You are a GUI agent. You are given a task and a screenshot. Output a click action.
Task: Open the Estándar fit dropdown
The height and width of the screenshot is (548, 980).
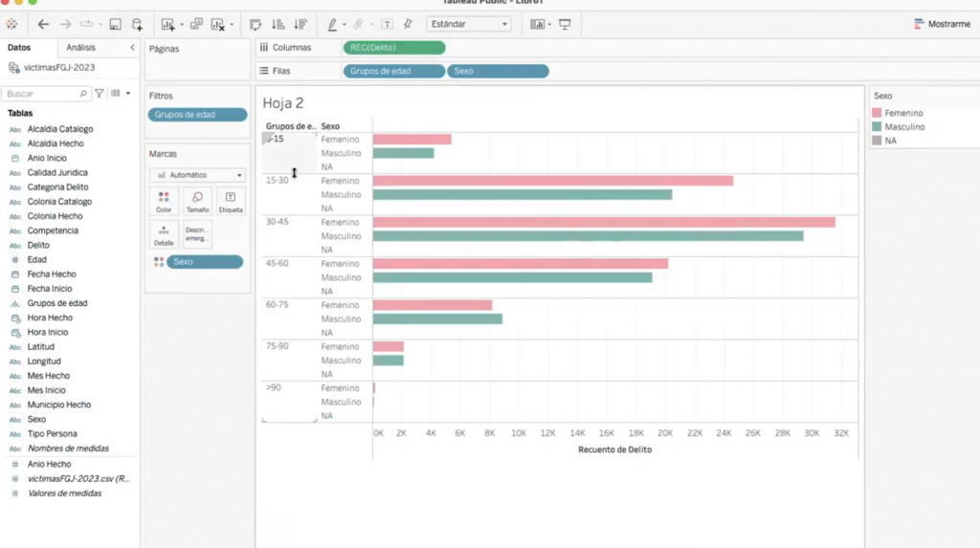(469, 24)
